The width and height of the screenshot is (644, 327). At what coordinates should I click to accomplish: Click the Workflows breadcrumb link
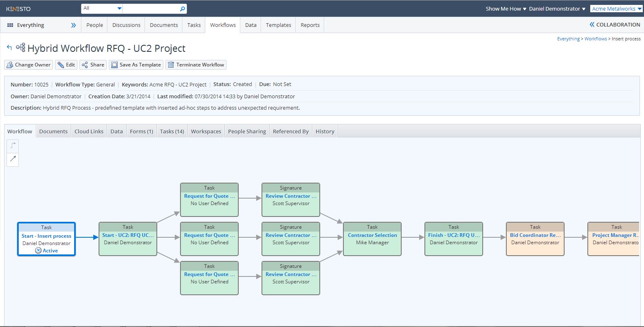[x=596, y=39]
